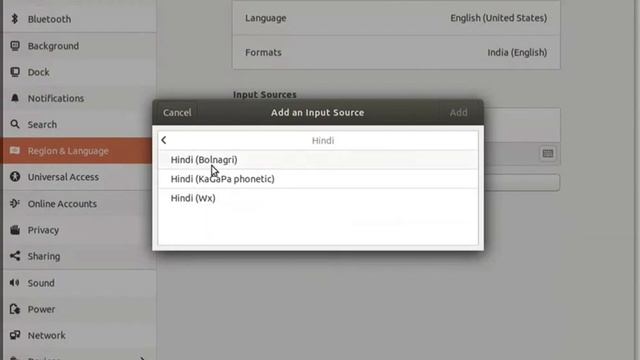Click the Online Accounts icon
Viewport: 640px width, 360px height.
tap(15, 203)
